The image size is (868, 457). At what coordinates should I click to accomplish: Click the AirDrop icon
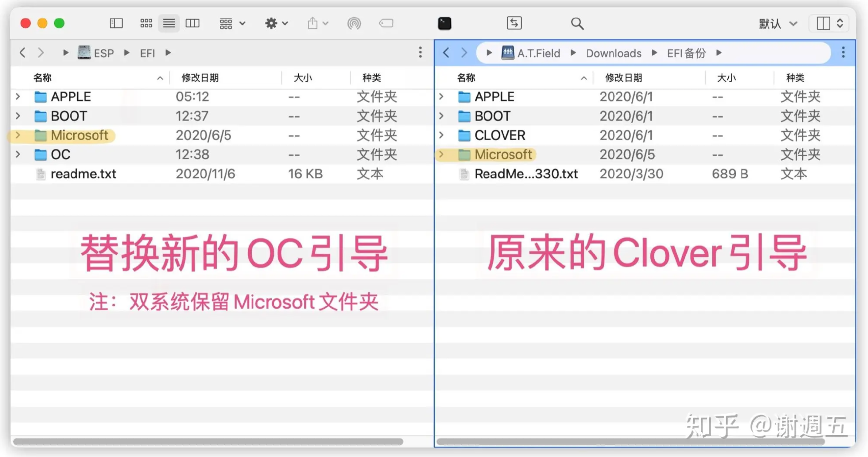pyautogui.click(x=354, y=23)
